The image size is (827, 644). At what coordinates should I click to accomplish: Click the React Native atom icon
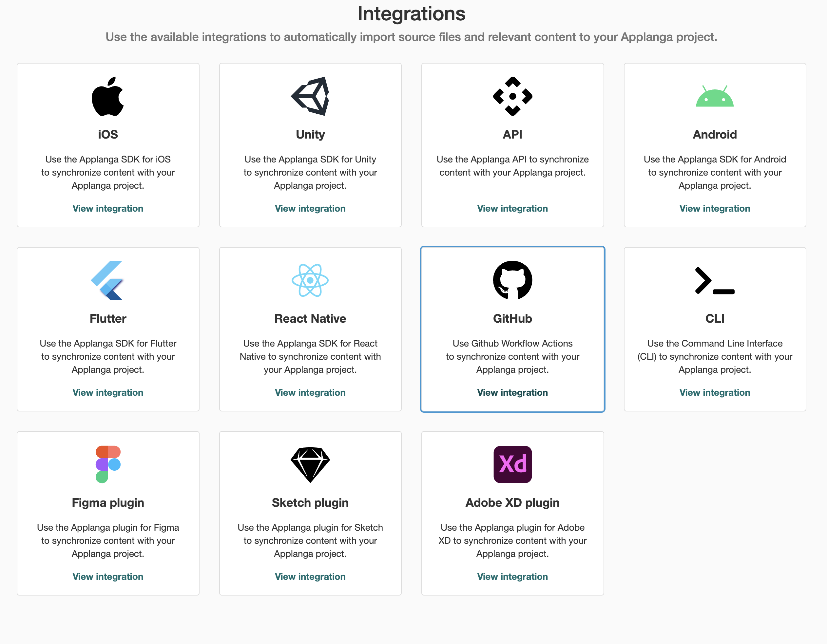coord(310,280)
